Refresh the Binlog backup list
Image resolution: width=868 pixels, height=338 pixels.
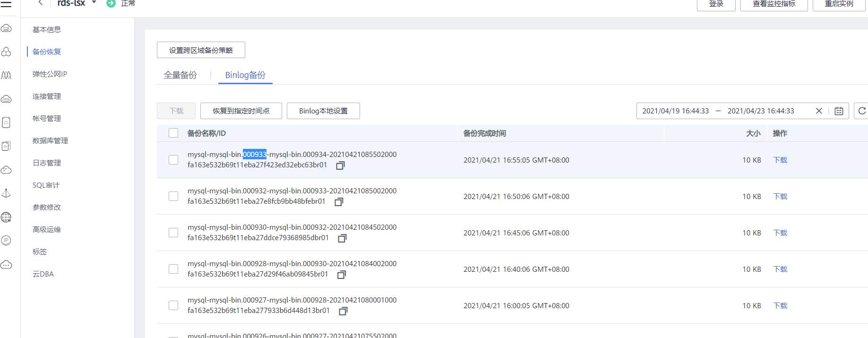coord(862,111)
